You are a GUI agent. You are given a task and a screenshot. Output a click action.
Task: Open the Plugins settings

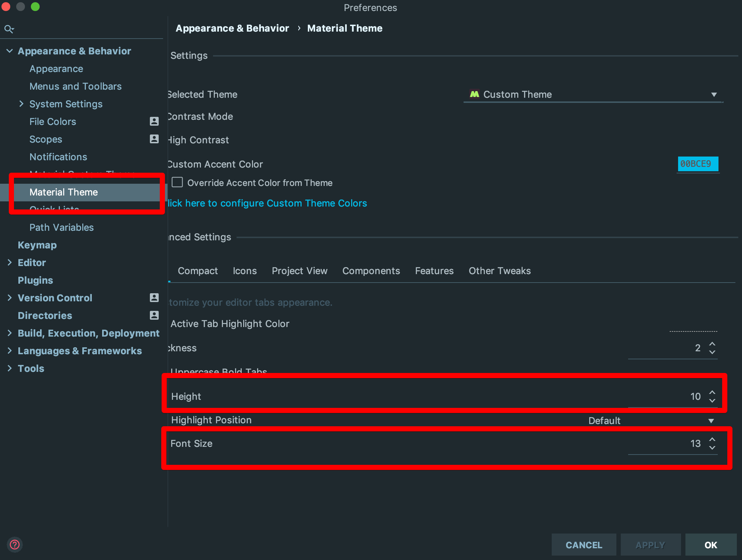click(35, 280)
